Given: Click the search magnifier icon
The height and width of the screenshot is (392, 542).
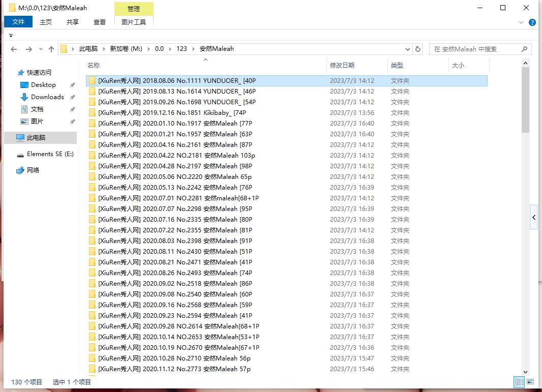Looking at the screenshot, I should 524,49.
